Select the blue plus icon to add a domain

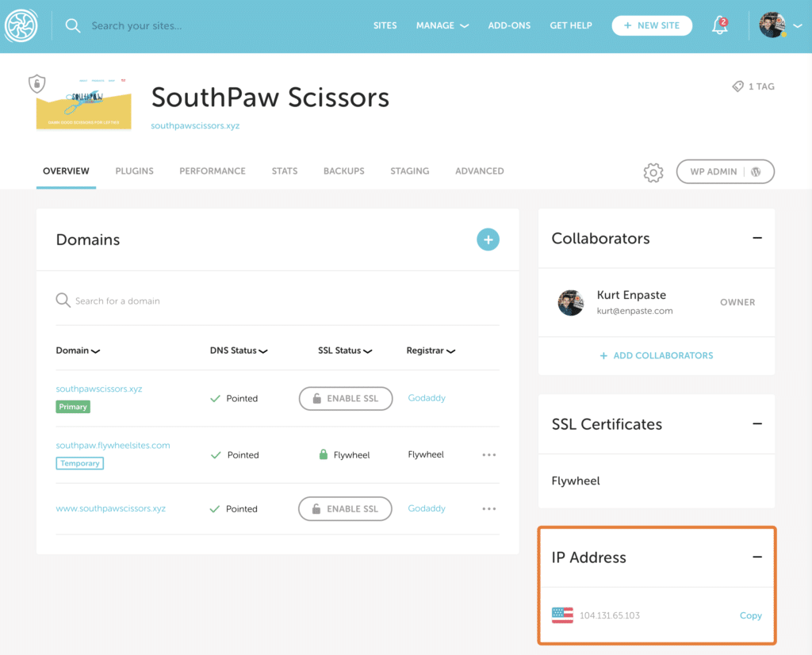click(488, 239)
